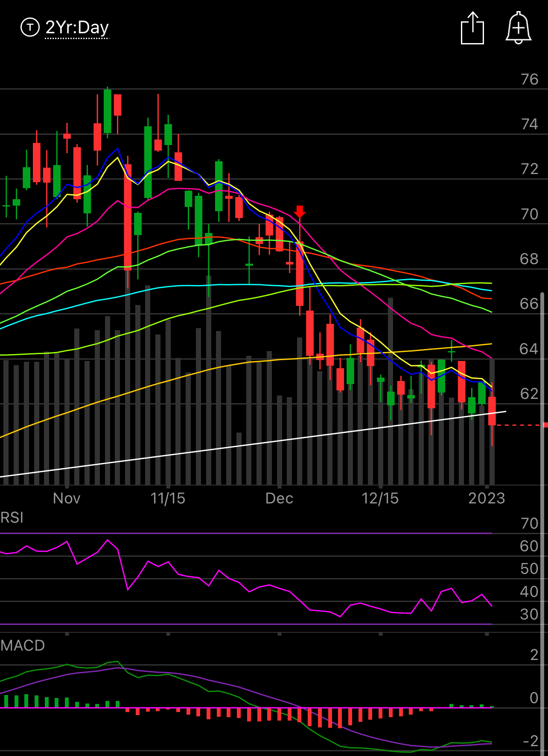This screenshot has width=548, height=756.
Task: Open the 2Yr:Day timeframe selector
Action: tap(77, 27)
